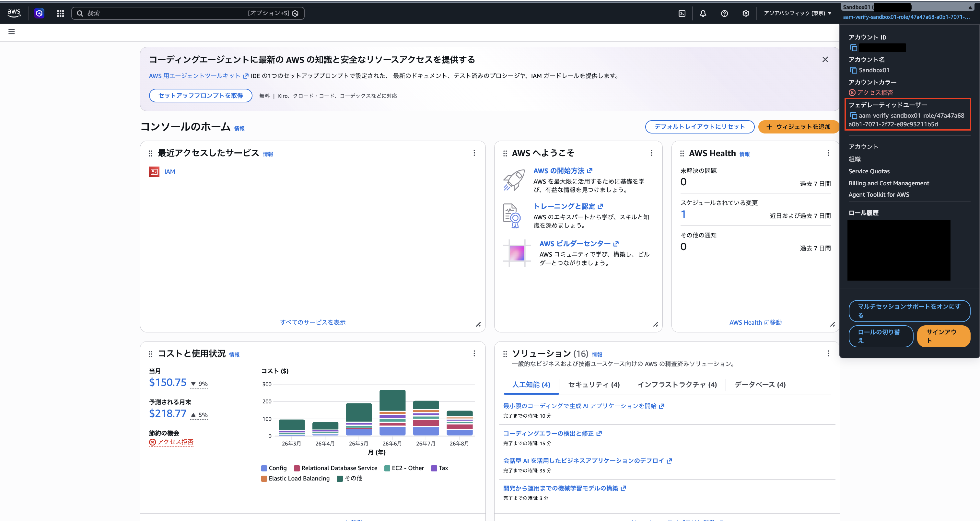Open options menu of AWS へようこそ widget

[651, 153]
